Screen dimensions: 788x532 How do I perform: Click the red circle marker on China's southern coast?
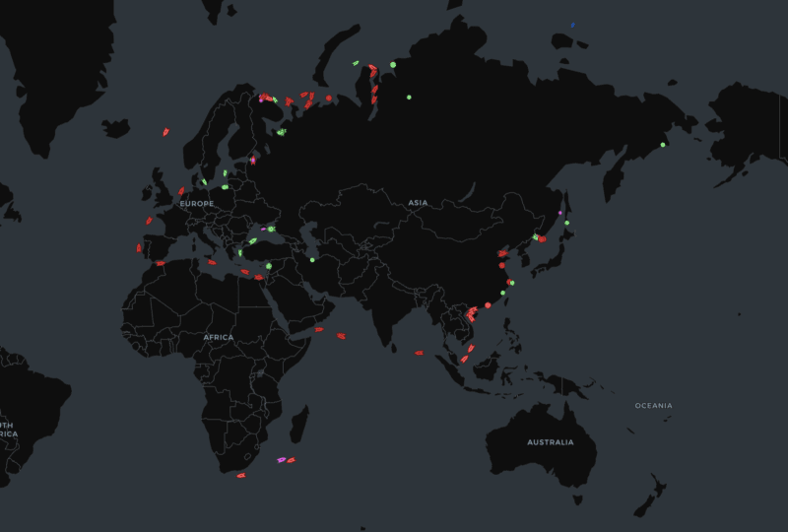click(488, 305)
